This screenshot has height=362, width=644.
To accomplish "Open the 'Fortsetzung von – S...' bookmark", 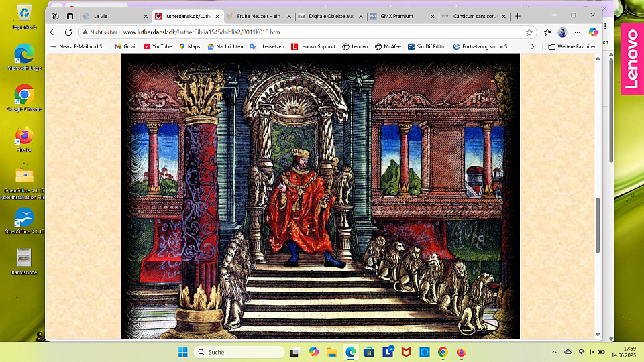I will (482, 46).
